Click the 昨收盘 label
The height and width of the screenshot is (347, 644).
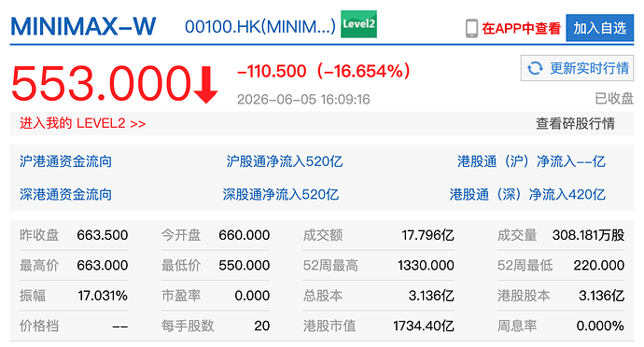click(x=39, y=235)
